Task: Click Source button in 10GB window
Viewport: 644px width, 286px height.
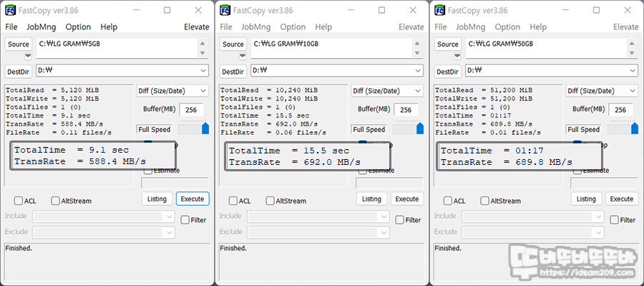Action: (x=233, y=44)
